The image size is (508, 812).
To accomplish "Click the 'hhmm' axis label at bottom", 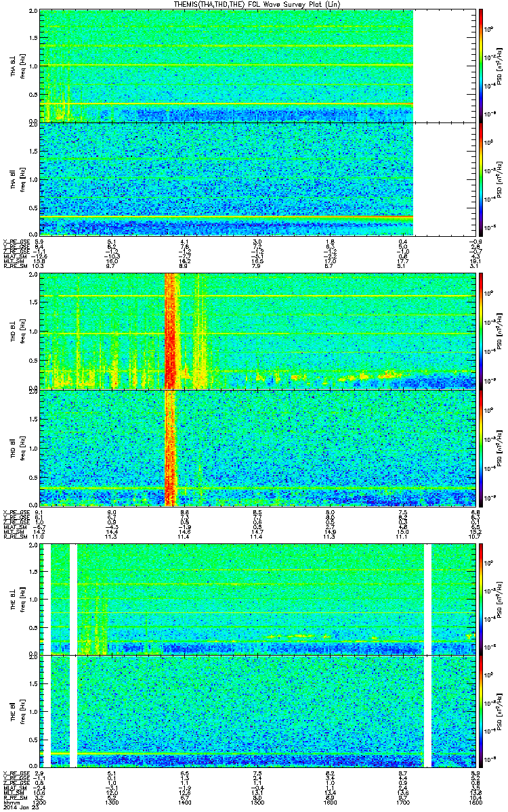I will [11, 803].
